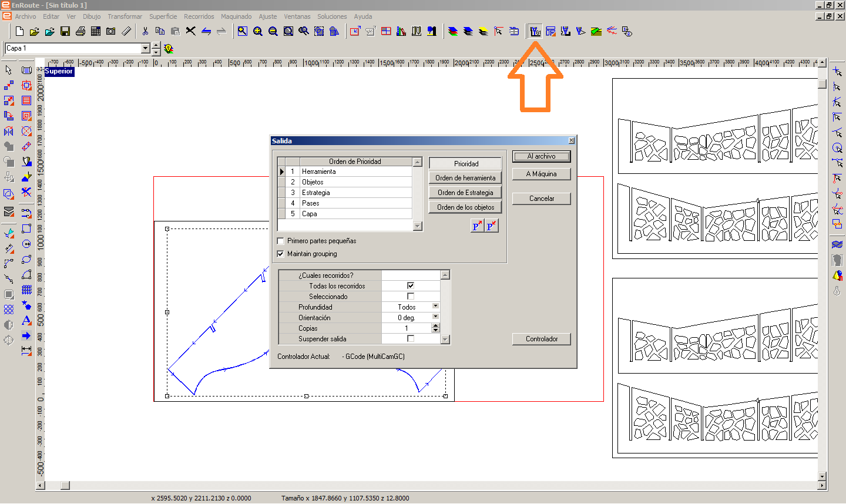Viewport: 846px width, 504px height.
Task: Zoom out with the minus magnifier
Action: (x=273, y=31)
